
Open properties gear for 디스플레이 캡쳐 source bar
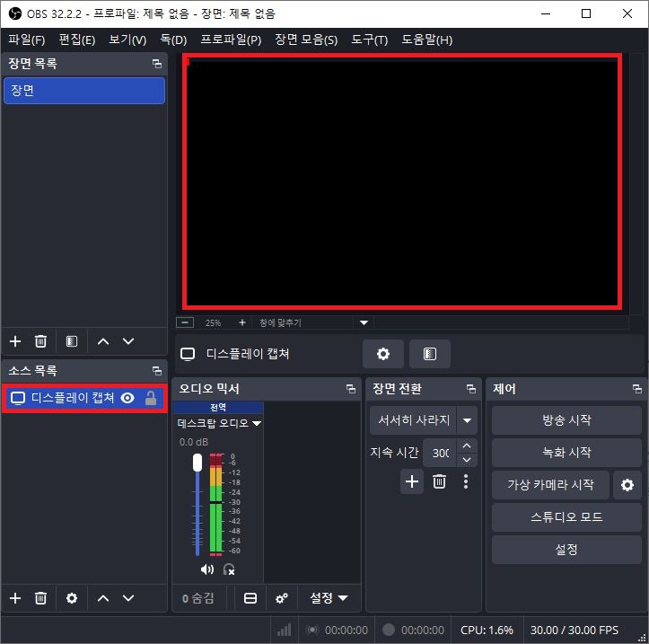tap(383, 354)
